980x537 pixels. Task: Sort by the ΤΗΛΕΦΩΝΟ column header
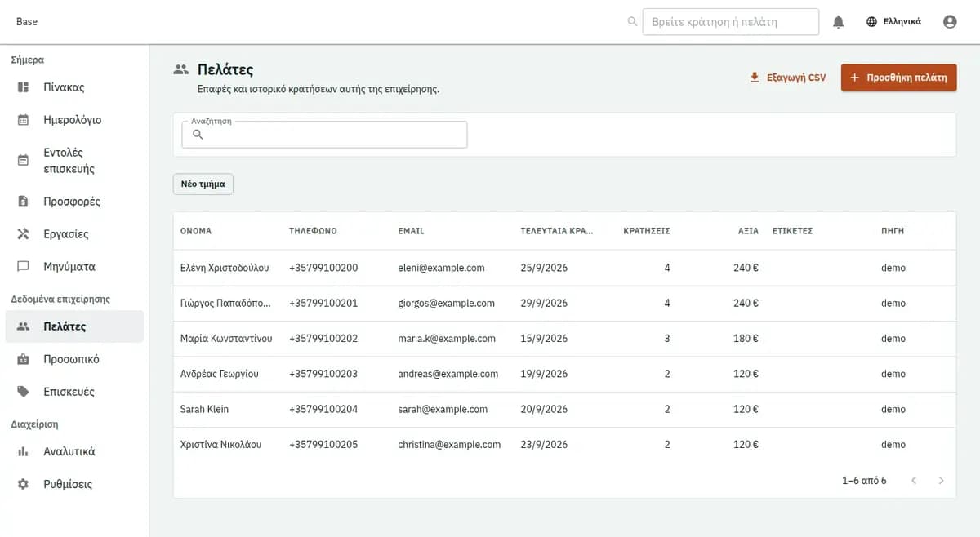[313, 231]
